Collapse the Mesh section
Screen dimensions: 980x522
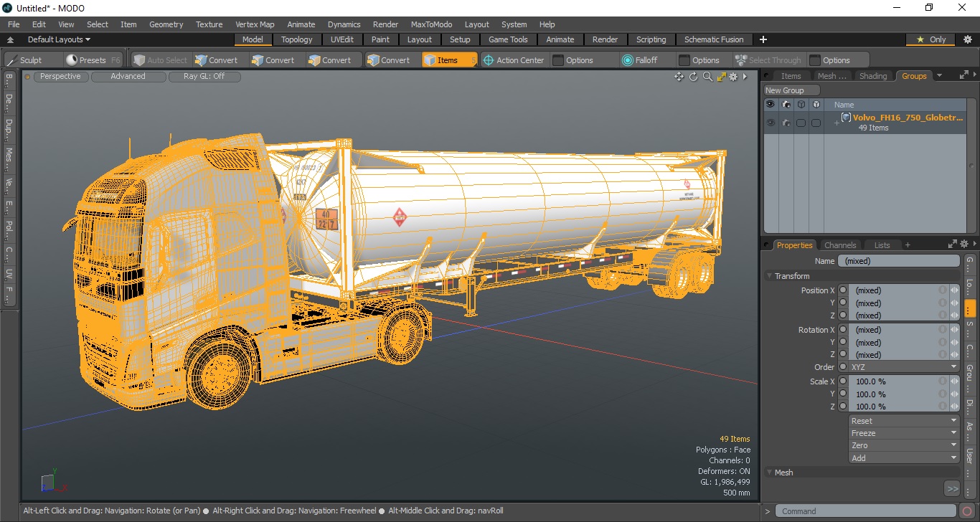point(770,473)
